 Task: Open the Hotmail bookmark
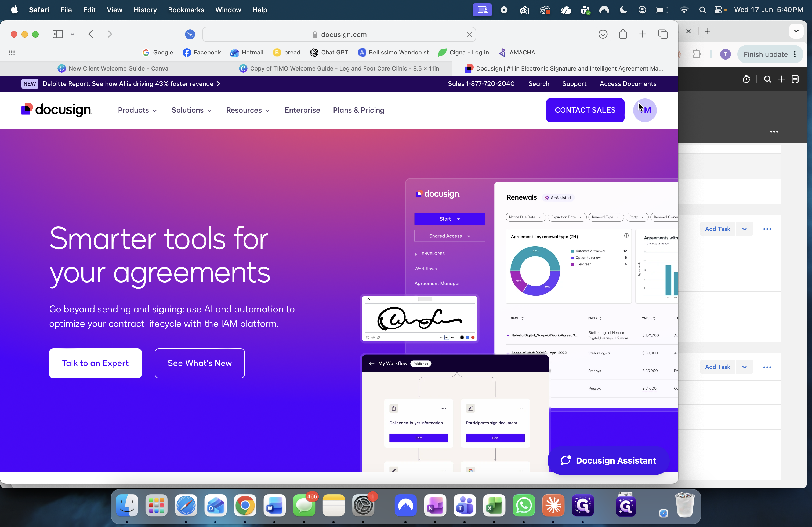[247, 53]
